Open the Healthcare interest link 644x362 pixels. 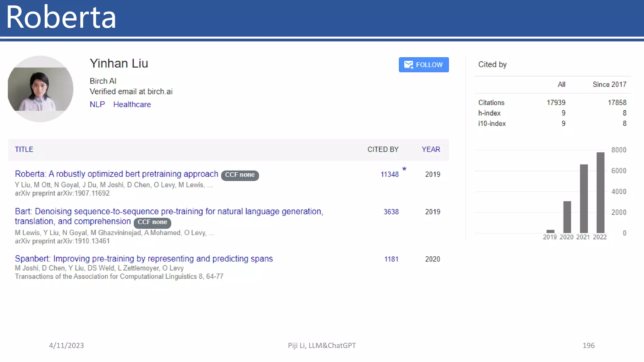click(x=132, y=104)
